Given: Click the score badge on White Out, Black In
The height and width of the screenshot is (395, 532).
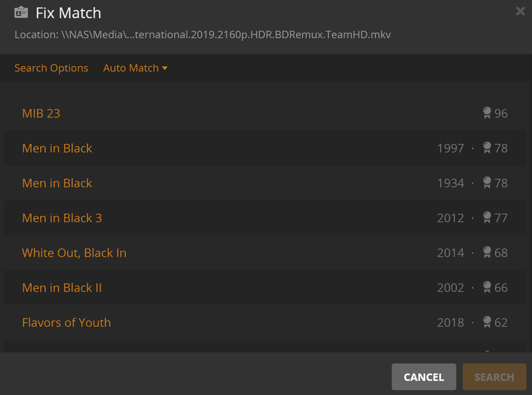Looking at the screenshot, I should click(x=487, y=253).
